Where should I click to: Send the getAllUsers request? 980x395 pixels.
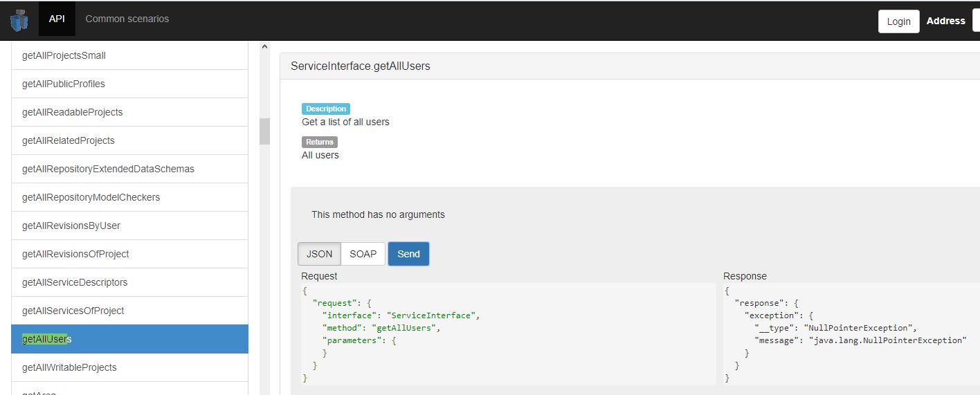[408, 254]
